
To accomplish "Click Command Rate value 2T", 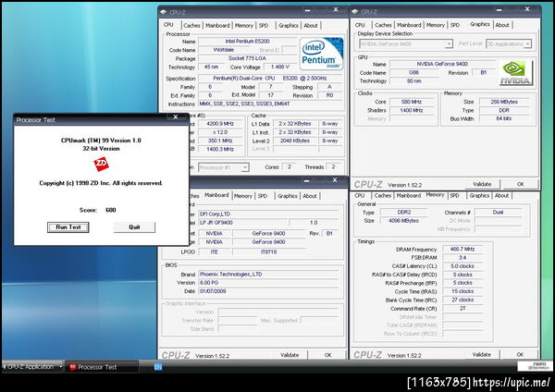I will coord(462,309).
